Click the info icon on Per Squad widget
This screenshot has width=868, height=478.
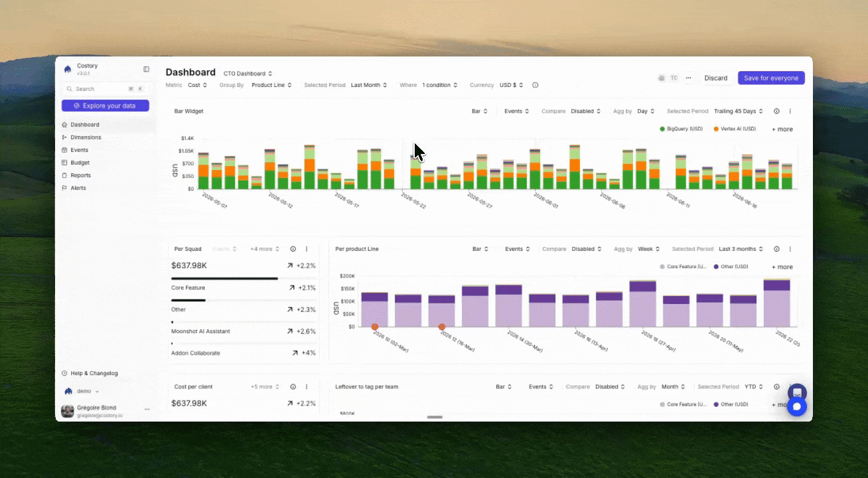tap(293, 249)
